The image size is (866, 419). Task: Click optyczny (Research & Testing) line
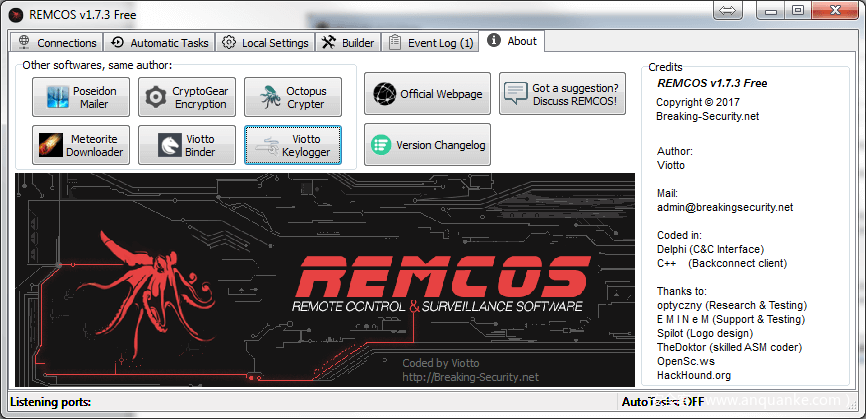click(732, 305)
